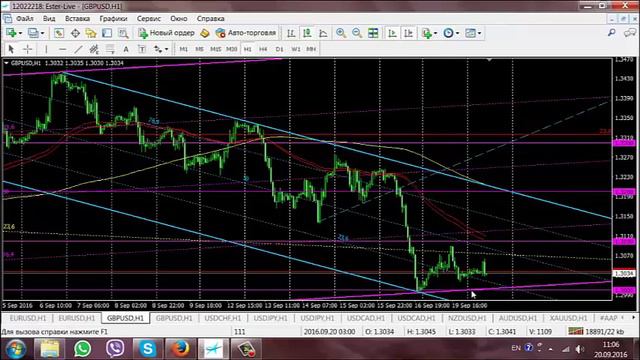Switch to the XAUUSD,H1 chart tab
Image resolution: width=640 pixels, height=360 pixels.
click(568, 318)
